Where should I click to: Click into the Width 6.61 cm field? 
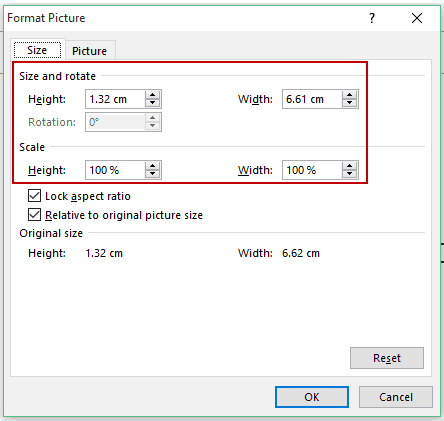coord(312,99)
